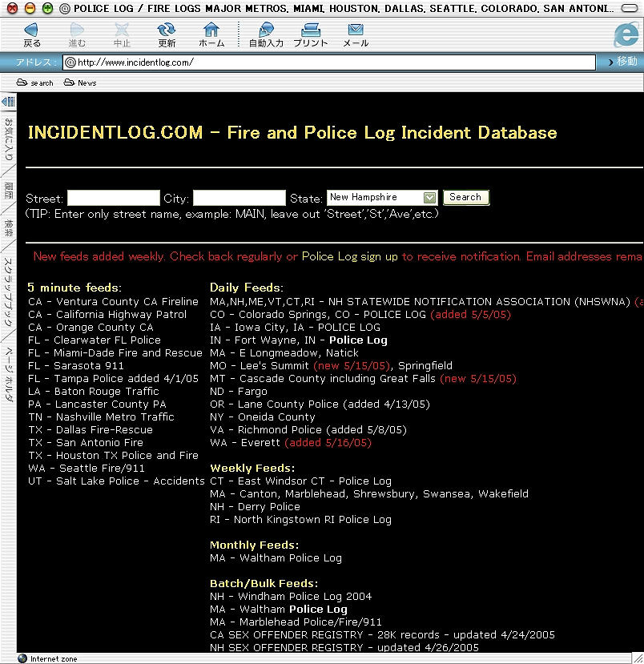
Task: Open Mail (メール) envelope icon
Action: [x=356, y=30]
